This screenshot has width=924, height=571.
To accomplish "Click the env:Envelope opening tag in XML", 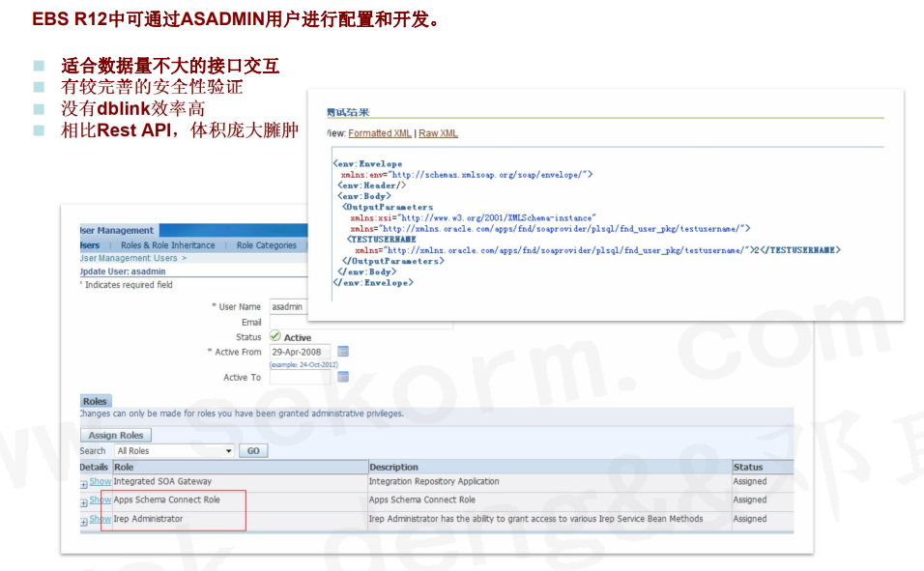I will (367, 164).
